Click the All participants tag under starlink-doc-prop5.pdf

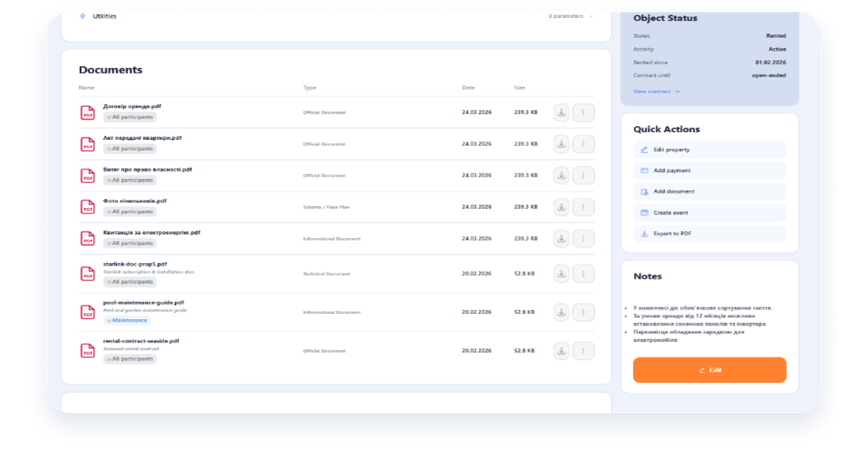[x=129, y=282]
